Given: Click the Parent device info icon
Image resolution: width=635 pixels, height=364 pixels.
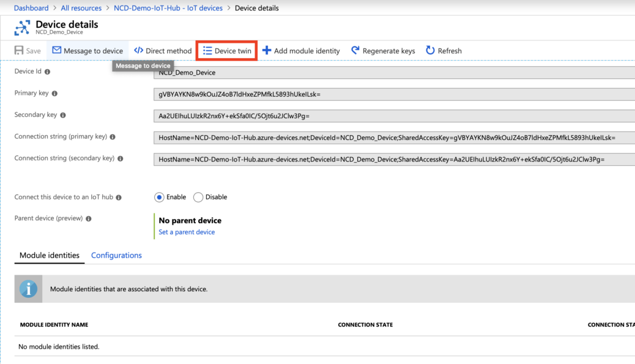Looking at the screenshot, I should pos(89,218).
